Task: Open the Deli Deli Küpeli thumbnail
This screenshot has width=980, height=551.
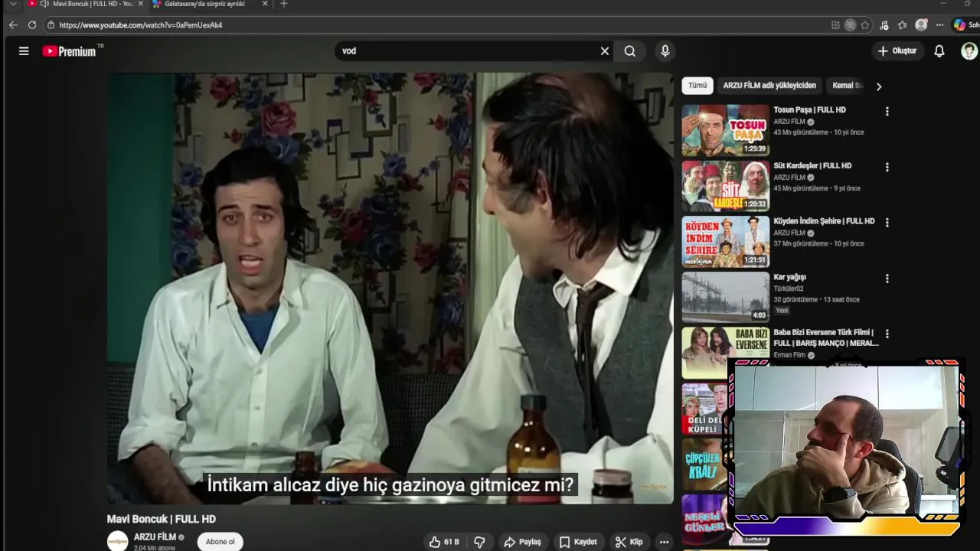Action: [704, 409]
